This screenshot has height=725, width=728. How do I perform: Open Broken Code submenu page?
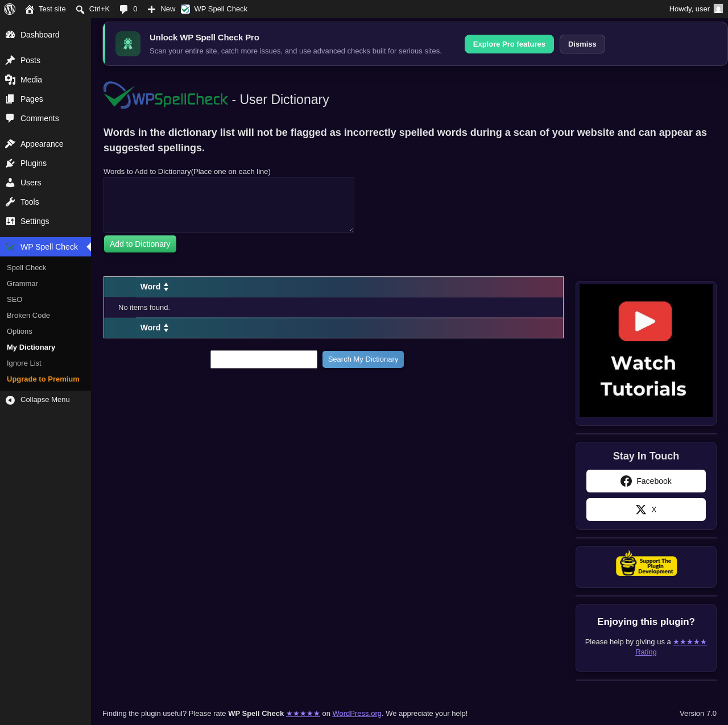pos(28,316)
